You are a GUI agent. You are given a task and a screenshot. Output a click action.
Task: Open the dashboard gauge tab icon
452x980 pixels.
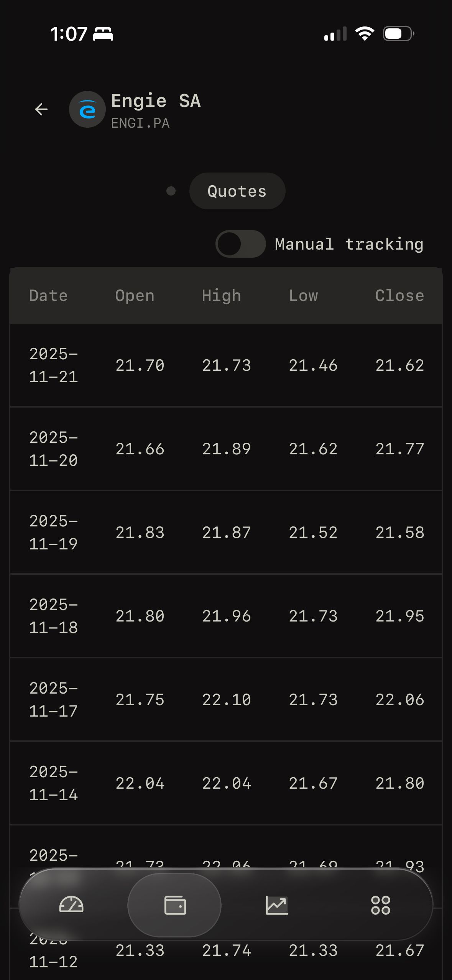pos(71,905)
